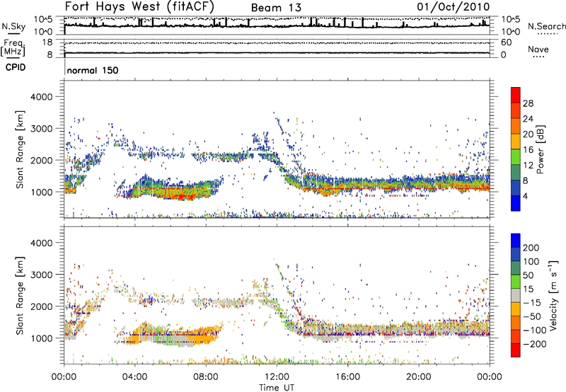
Task: Click the red top segment of Power colorbar
Action: click(x=516, y=95)
